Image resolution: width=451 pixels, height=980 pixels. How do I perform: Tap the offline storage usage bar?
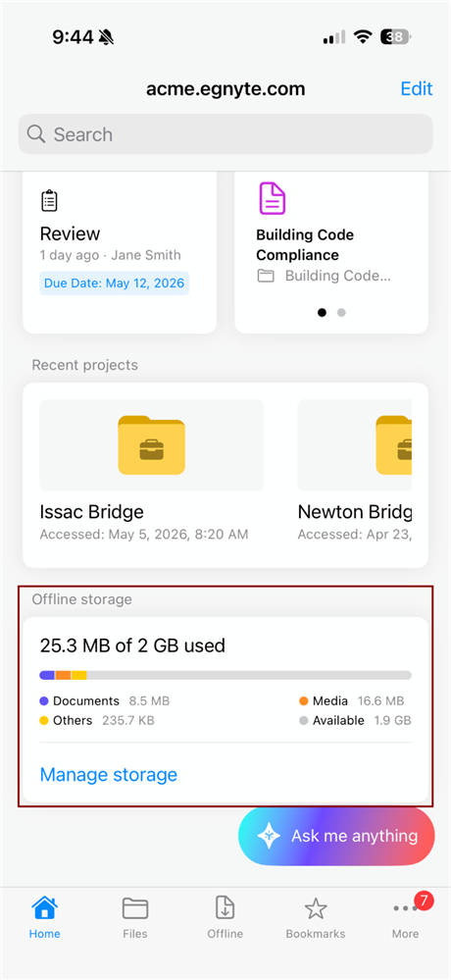(x=225, y=675)
